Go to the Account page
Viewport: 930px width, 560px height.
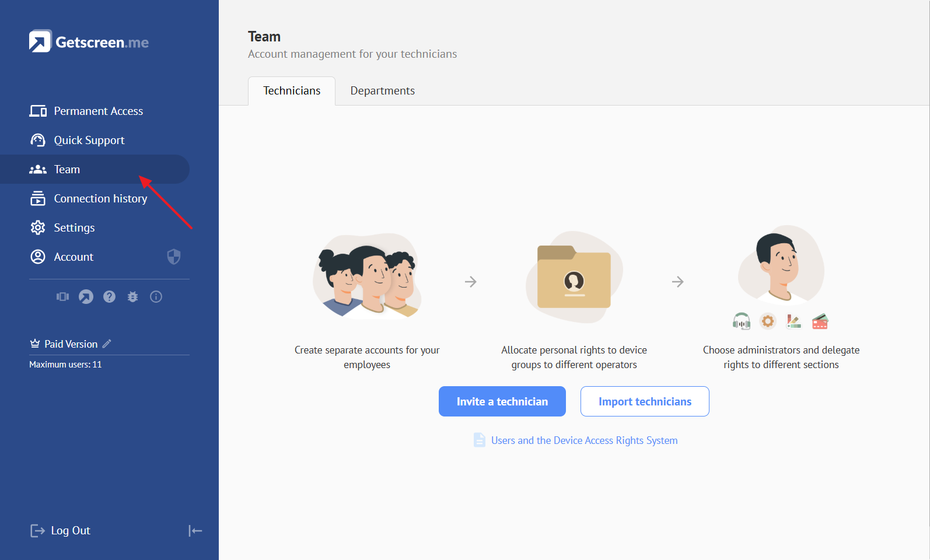[x=74, y=257]
